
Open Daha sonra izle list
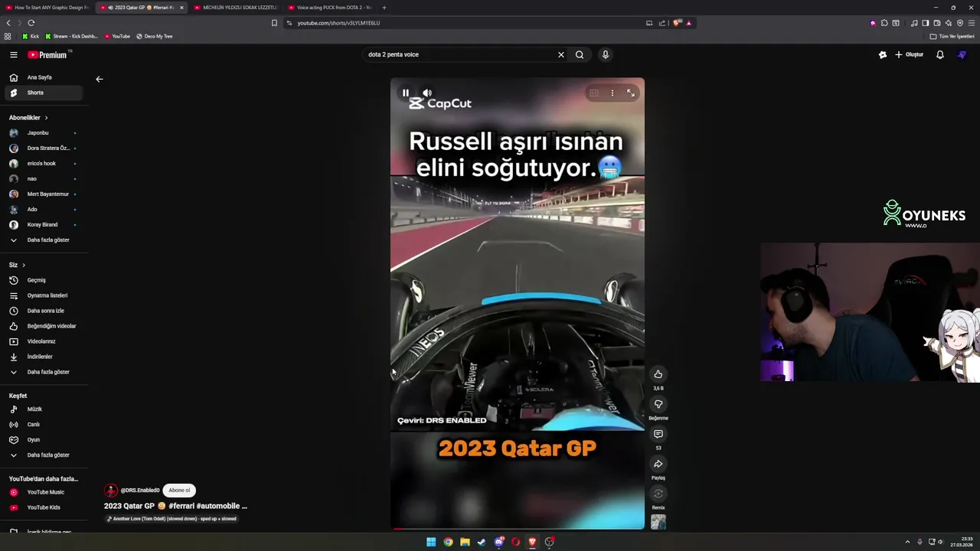(x=43, y=311)
